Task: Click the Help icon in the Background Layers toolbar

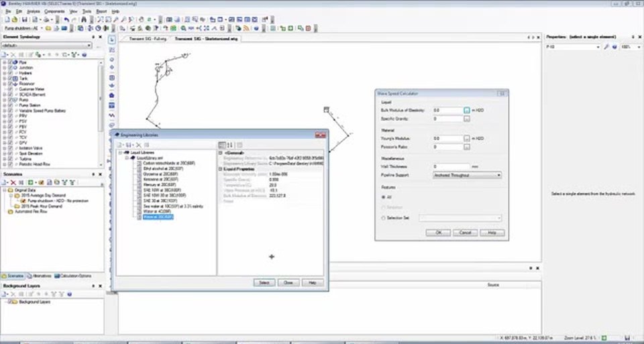Action: tap(69, 294)
